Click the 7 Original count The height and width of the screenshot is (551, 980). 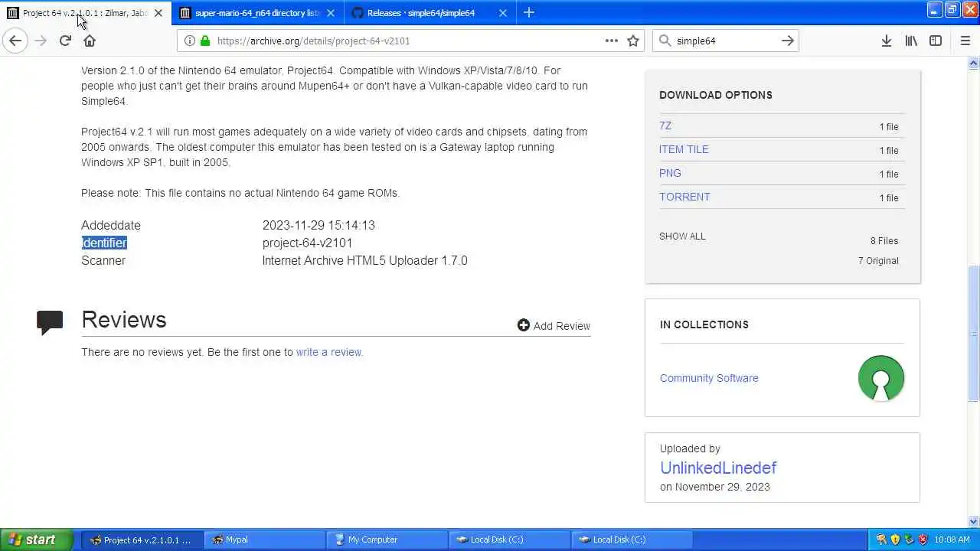[878, 260]
